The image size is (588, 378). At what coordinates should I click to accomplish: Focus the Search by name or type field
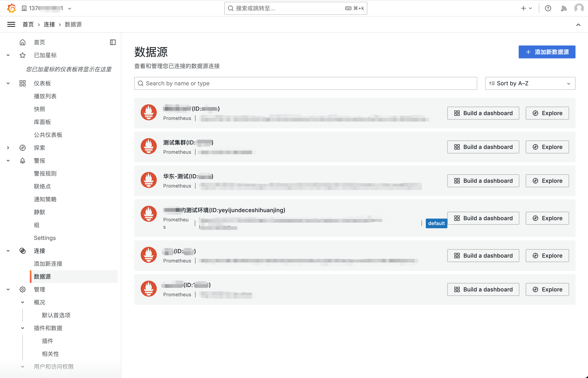(305, 84)
